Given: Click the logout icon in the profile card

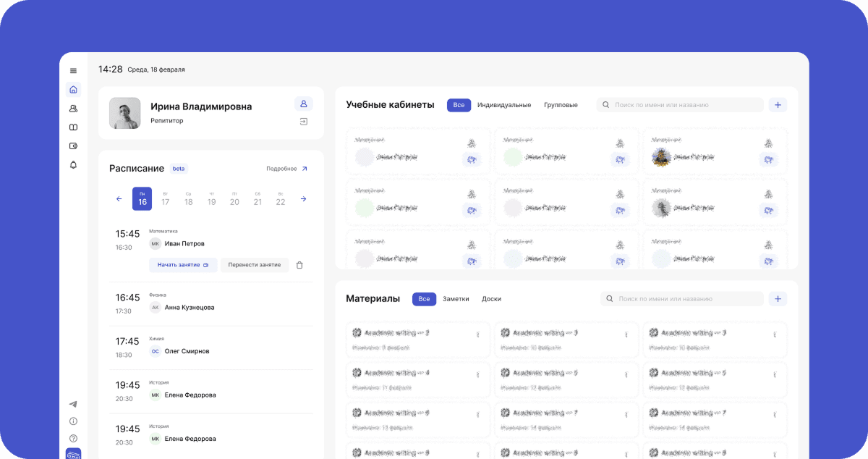Looking at the screenshot, I should (303, 121).
